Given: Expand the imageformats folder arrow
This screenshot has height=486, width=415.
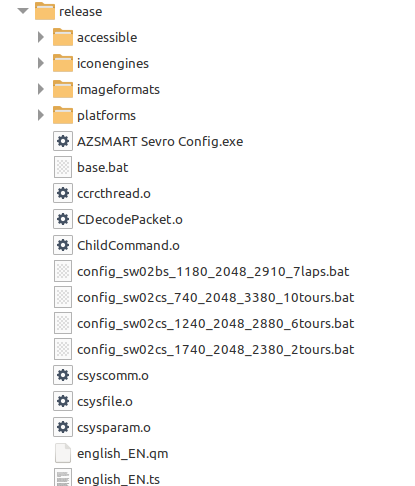Looking at the screenshot, I should pos(41,89).
